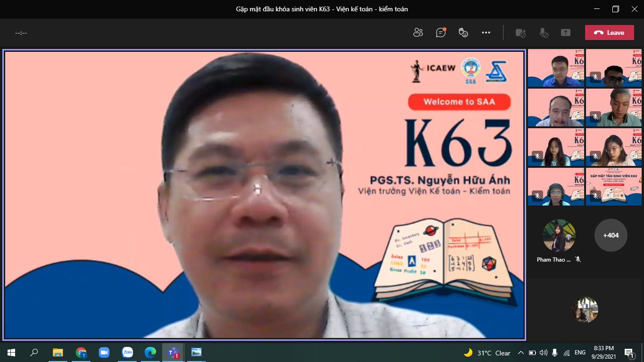Expand the hidden system tray icons chevron

(521, 353)
